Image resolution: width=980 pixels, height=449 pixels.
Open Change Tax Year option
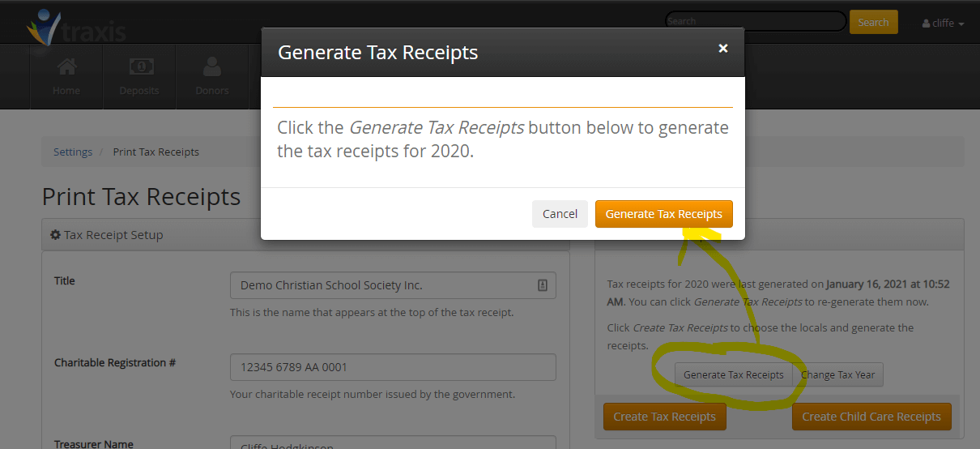(838, 374)
